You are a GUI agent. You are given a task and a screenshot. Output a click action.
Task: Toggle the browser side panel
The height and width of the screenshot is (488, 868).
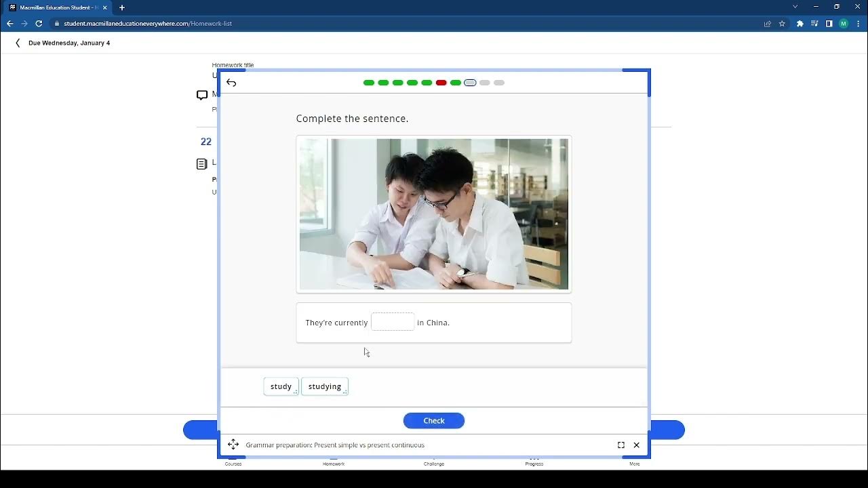pos(829,24)
